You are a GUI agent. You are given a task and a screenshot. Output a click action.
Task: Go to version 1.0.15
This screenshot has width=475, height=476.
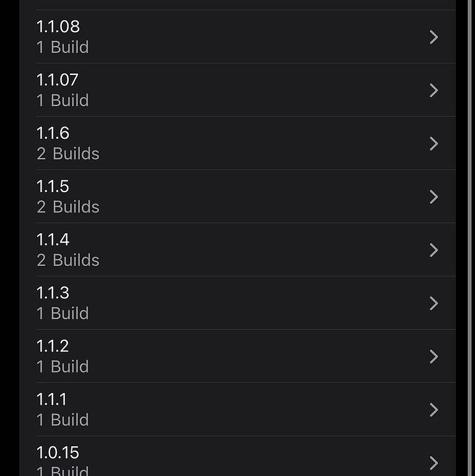(58, 453)
